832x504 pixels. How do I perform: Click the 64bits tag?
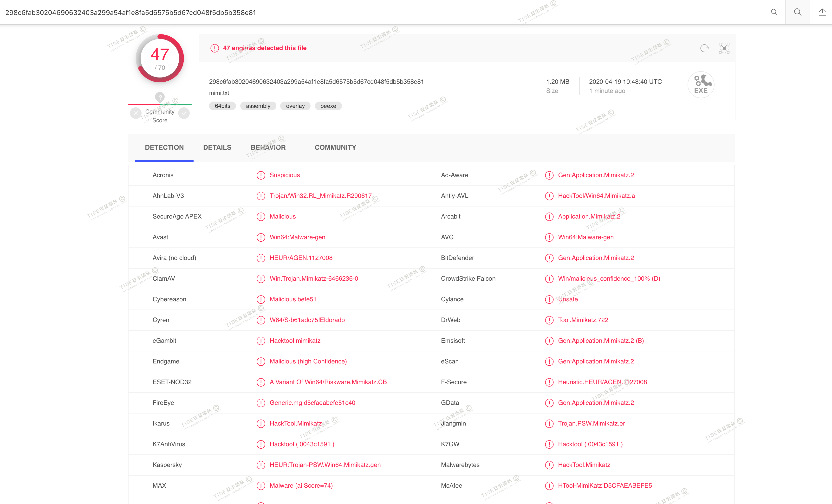222,106
